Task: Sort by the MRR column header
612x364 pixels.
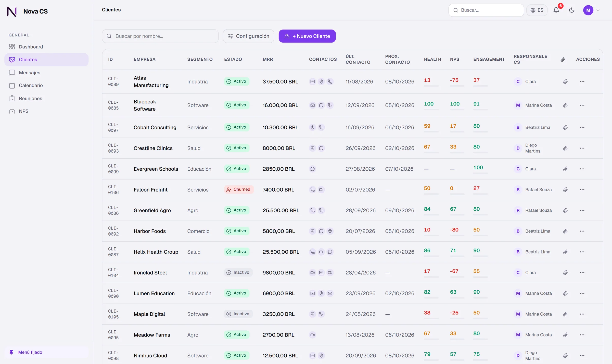Action: 268,59
